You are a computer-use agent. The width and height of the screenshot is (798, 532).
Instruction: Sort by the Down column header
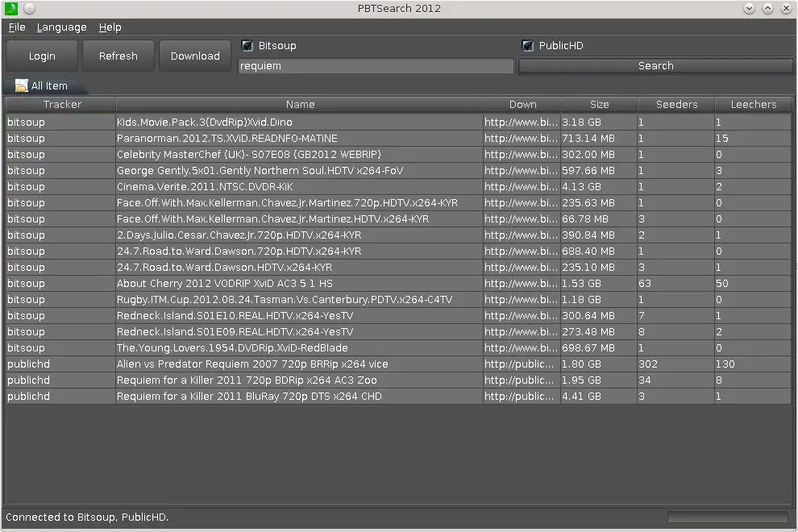pyautogui.click(x=522, y=104)
